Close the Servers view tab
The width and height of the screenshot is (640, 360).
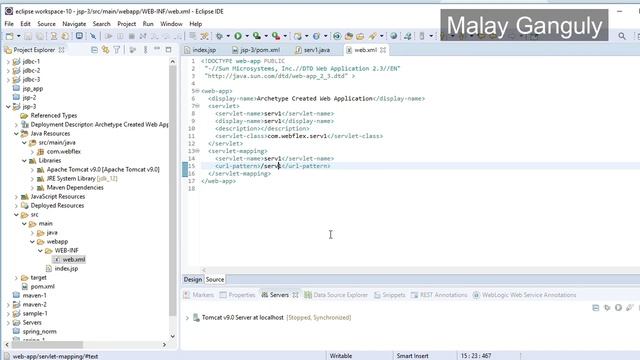296,295
